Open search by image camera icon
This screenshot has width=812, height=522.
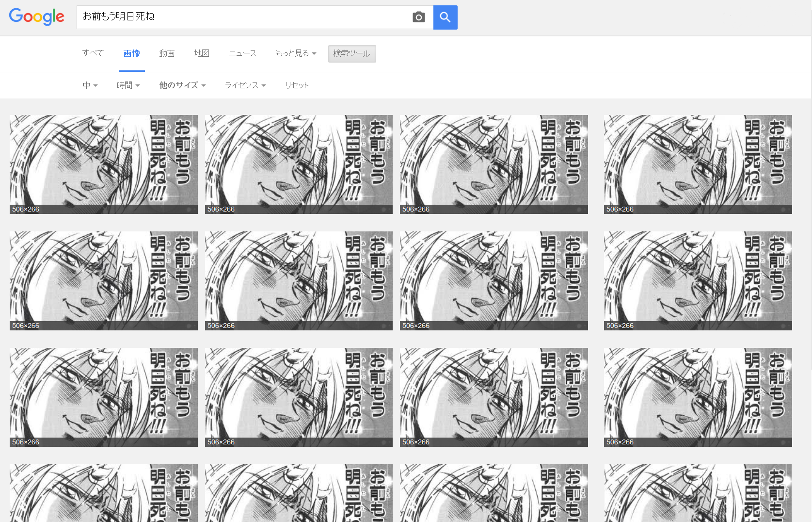point(419,17)
